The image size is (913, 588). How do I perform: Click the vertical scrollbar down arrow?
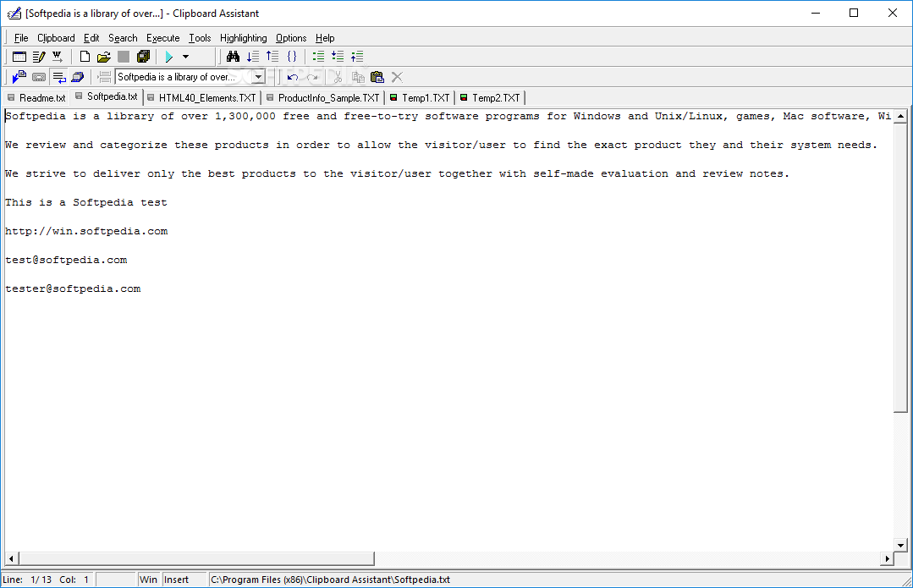[900, 546]
